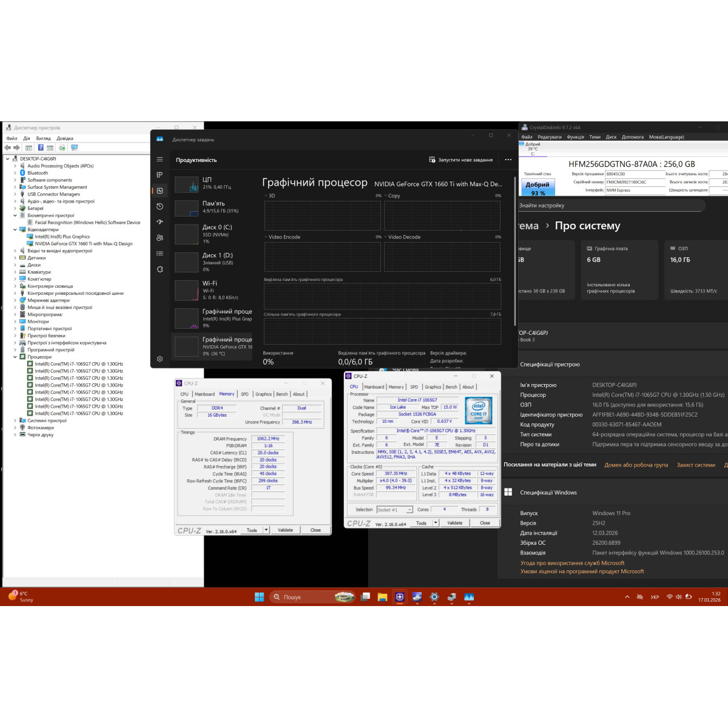Open Task Manager settings gear
The width and height of the screenshot is (728, 728).
[x=160, y=359]
